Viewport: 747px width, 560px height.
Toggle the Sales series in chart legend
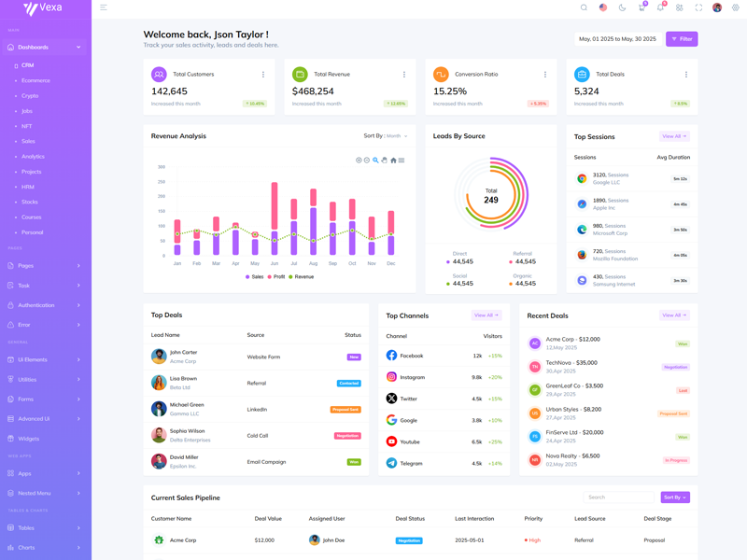254,277
